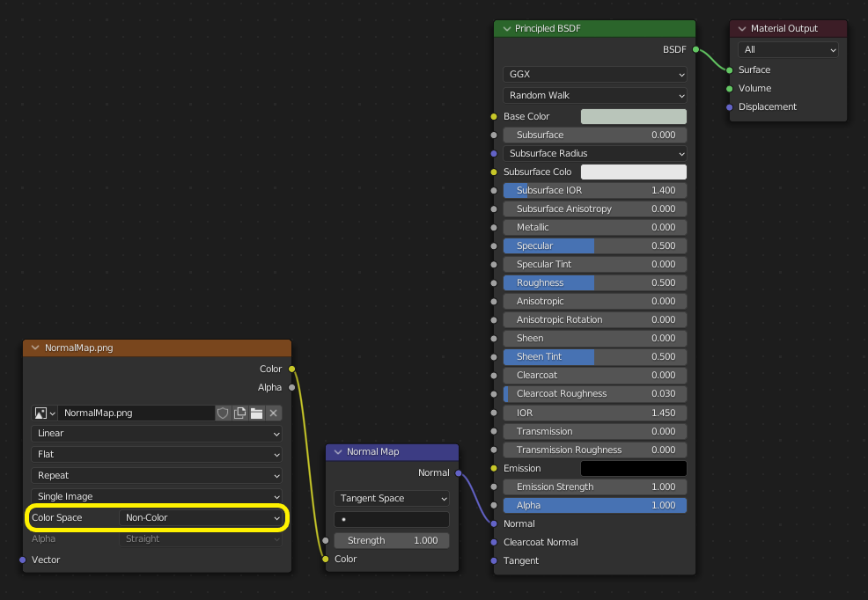
Task: Open the highlighted Non-Color color space dropdown
Action: click(x=202, y=518)
